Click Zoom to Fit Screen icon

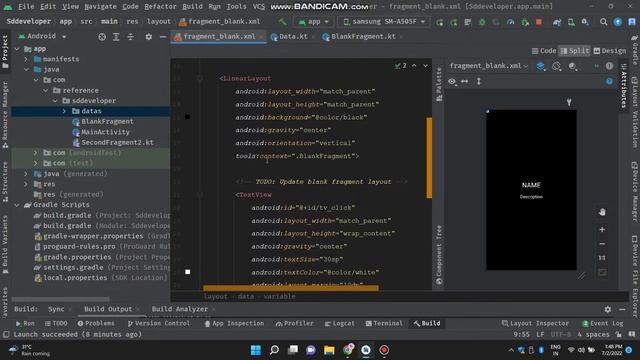coord(602,272)
